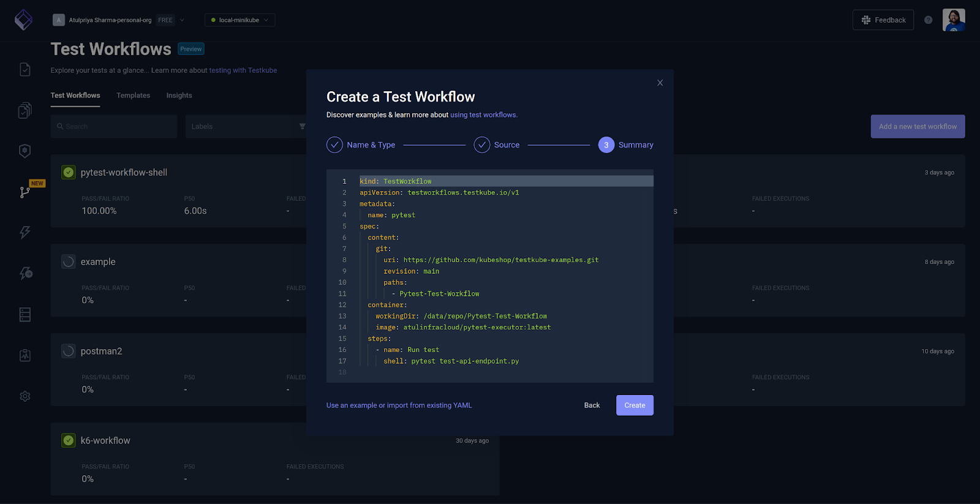Click the k6-workflow passed status icon
The height and width of the screenshot is (504, 980).
point(69,441)
